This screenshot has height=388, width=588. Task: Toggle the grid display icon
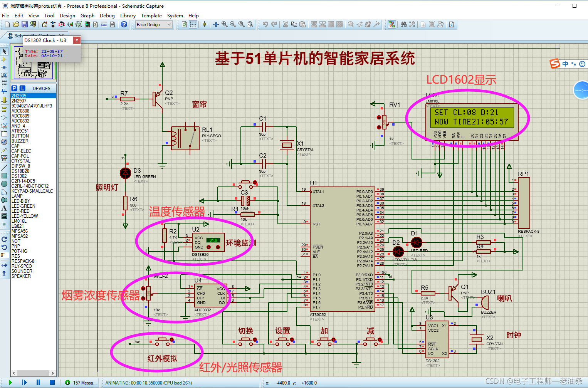pyautogui.click(x=193, y=24)
